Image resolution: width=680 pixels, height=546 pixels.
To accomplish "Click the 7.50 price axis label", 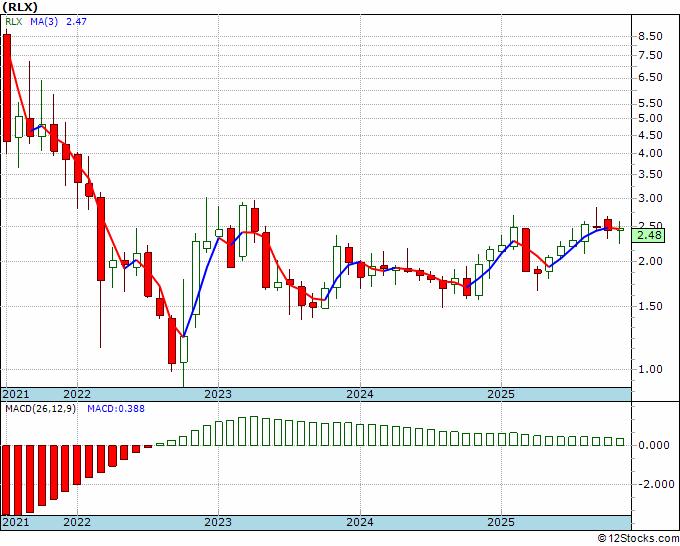I will (x=651, y=55).
